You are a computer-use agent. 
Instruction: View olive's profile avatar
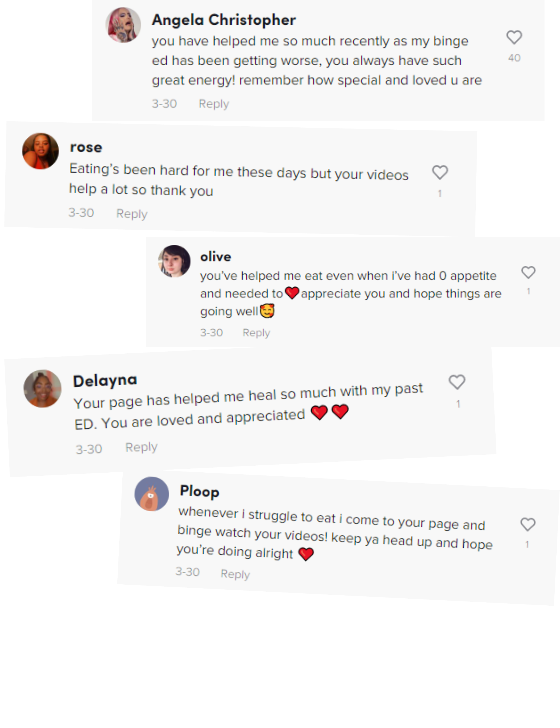click(174, 261)
